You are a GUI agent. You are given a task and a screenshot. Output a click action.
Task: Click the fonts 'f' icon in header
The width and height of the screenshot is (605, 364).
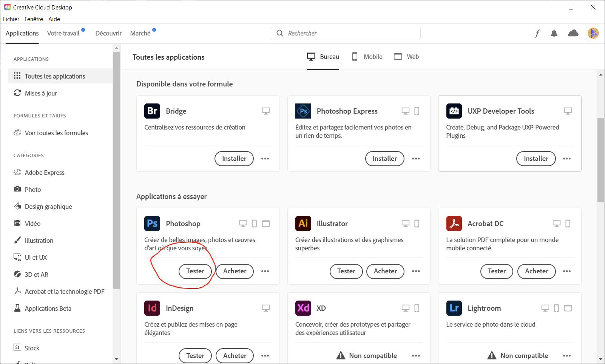coord(537,33)
